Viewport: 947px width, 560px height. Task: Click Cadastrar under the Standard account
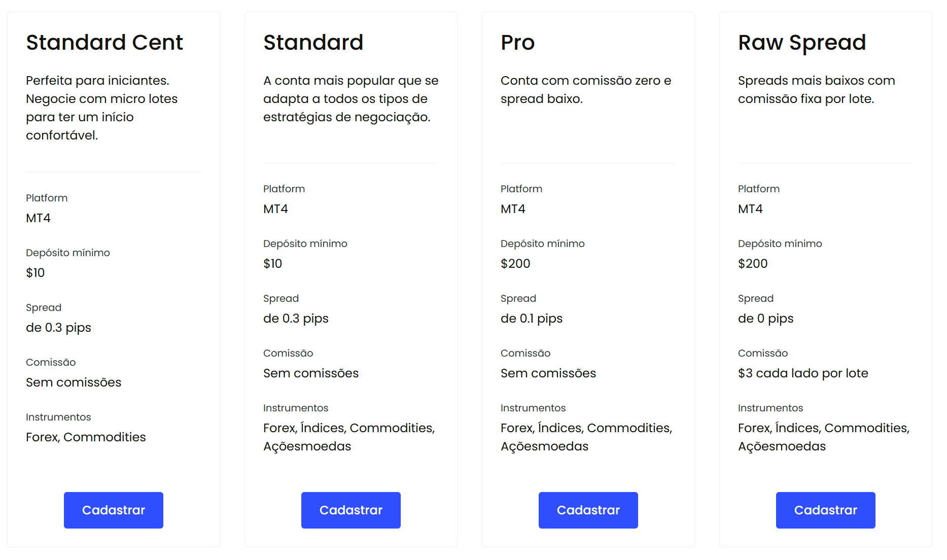click(x=351, y=510)
